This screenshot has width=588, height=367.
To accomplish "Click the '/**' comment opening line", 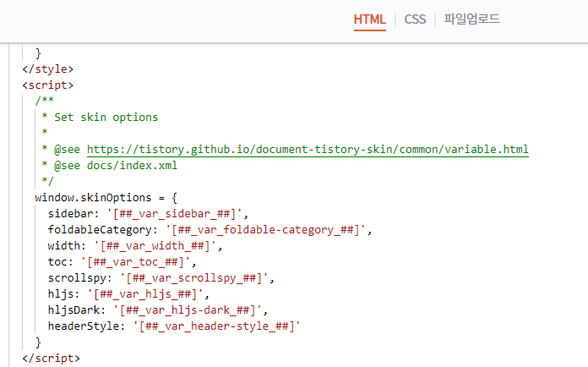I will tap(44, 101).
